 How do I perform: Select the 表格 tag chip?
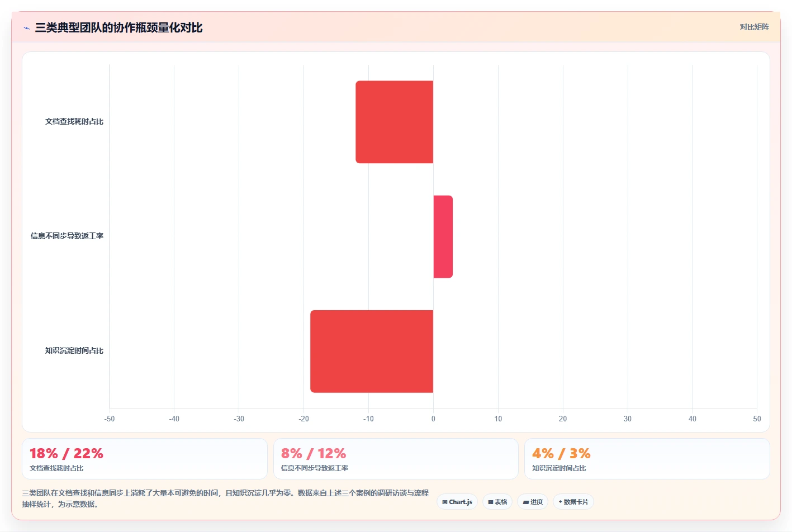[497, 502]
